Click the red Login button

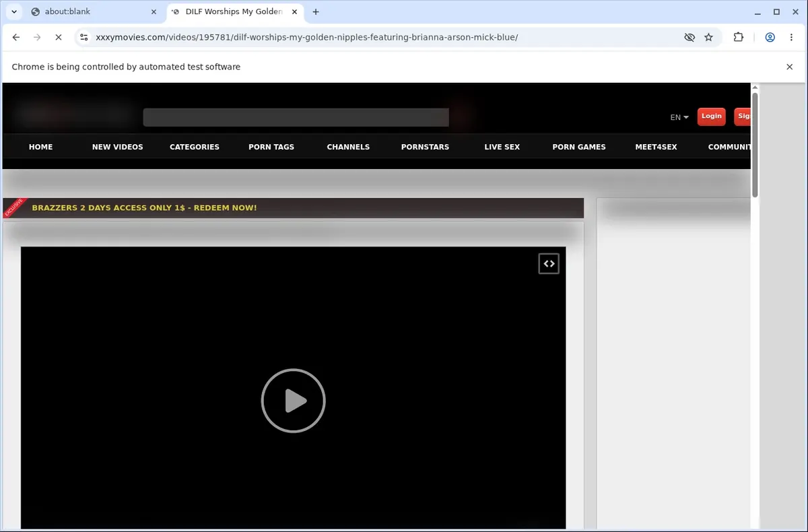pos(711,117)
